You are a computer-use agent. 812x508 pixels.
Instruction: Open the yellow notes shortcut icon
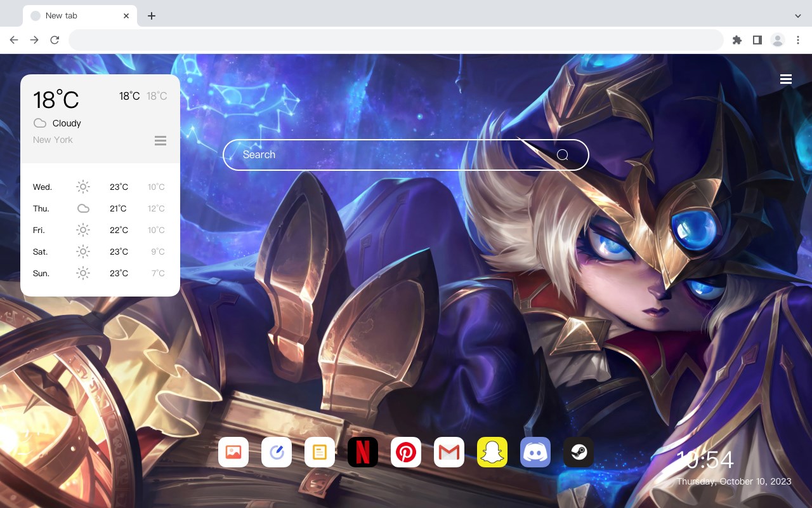click(x=320, y=452)
